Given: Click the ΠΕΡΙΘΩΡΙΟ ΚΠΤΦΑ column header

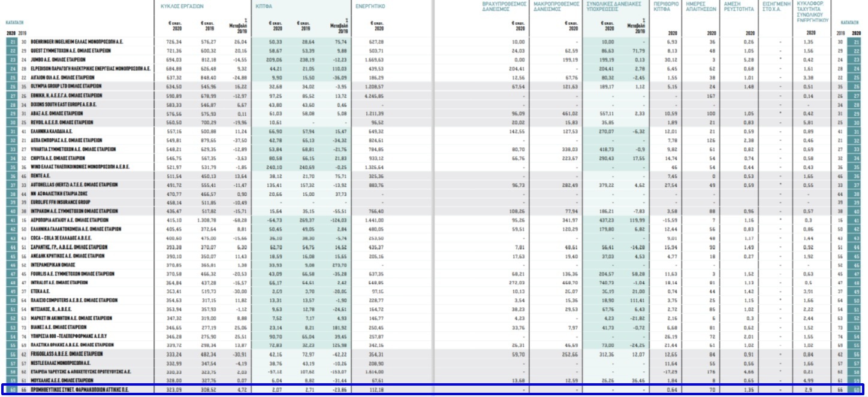Looking at the screenshot, I should pos(666,7).
